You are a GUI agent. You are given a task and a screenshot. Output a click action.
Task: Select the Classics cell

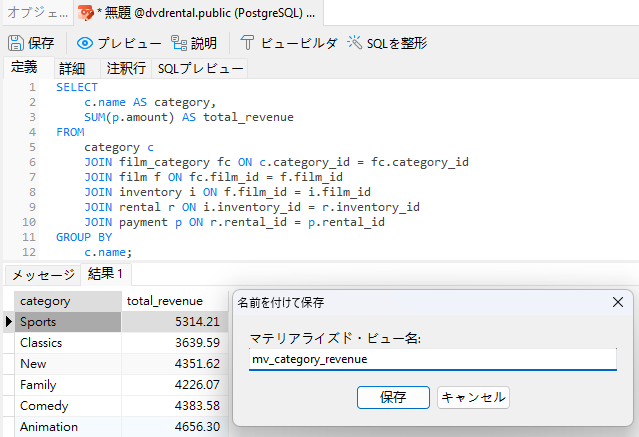tap(68, 343)
